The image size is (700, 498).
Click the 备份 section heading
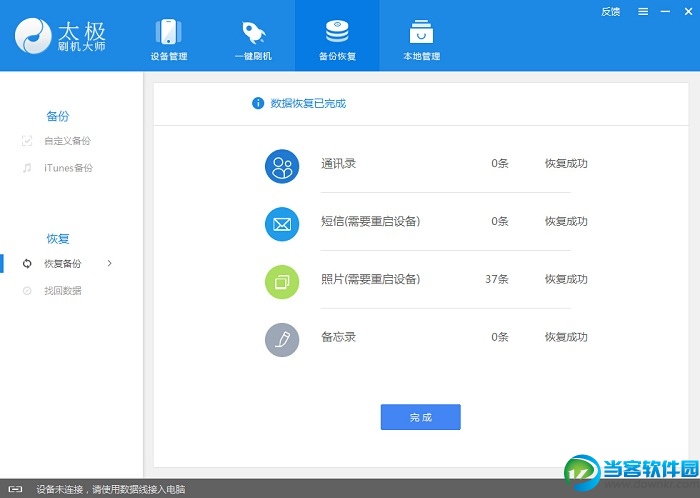point(58,116)
